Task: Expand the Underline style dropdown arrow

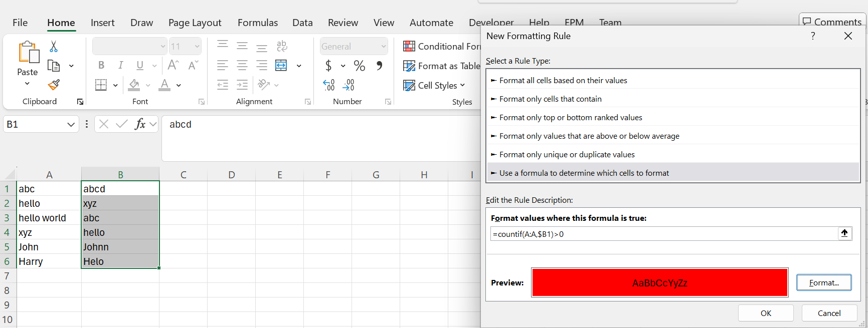Action: click(x=154, y=66)
